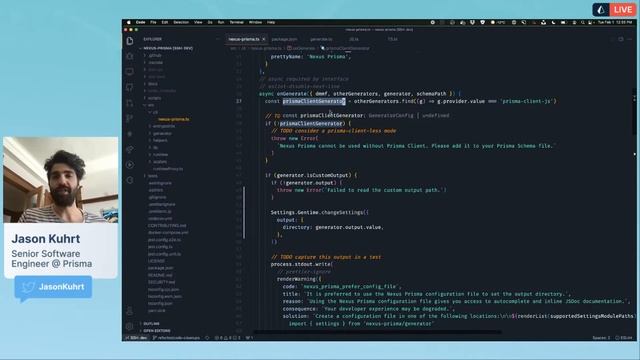Screen dimensions: 640x360
Task: Click the macOS Spotlight search icon
Action: coord(583,22)
